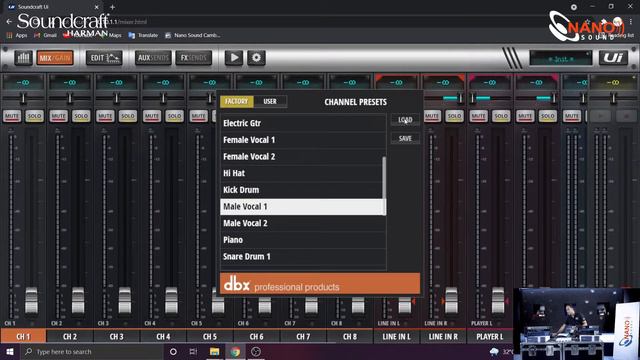640x360 pixels.
Task: Solo the PLAYER L channel
Action: tap(501, 116)
